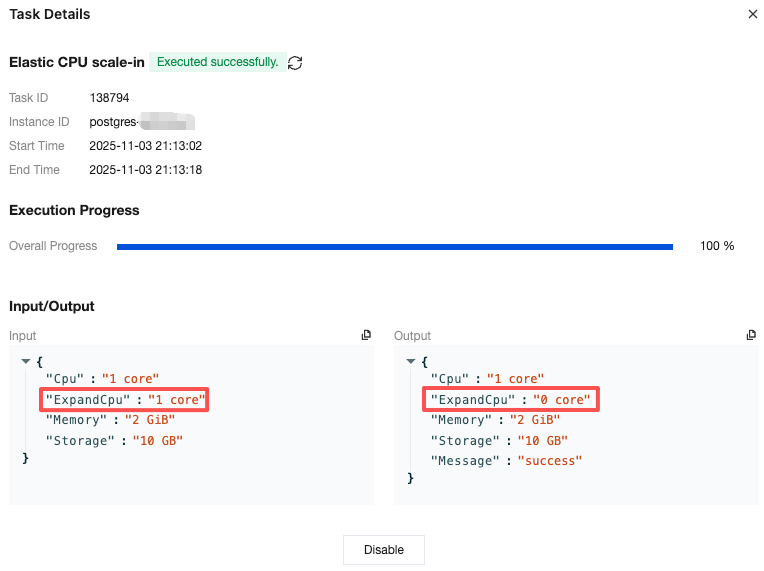Click the Storage line in Input JSON
The height and width of the screenshot is (571, 764).
(114, 440)
